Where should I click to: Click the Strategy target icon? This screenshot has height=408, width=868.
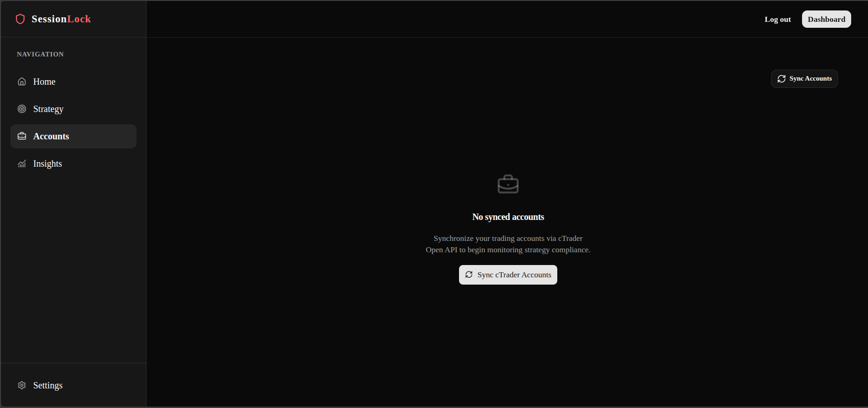tap(22, 109)
